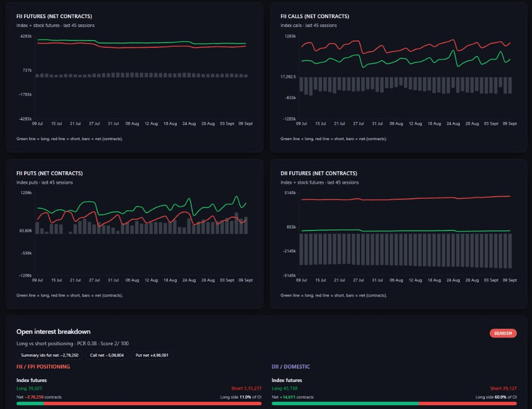This screenshot has width=532, height=409.
Task: Click the 'Long 43,738' value
Action: (284, 388)
